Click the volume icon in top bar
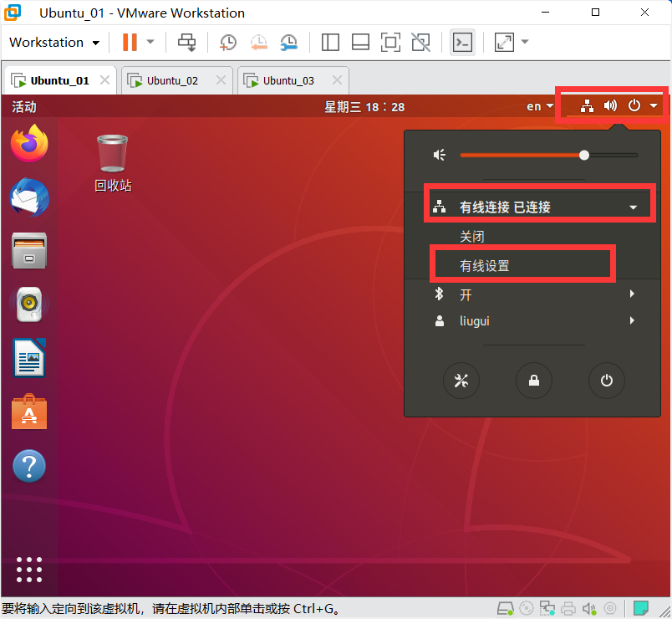Image resolution: width=672 pixels, height=619 pixels. pyautogui.click(x=610, y=105)
